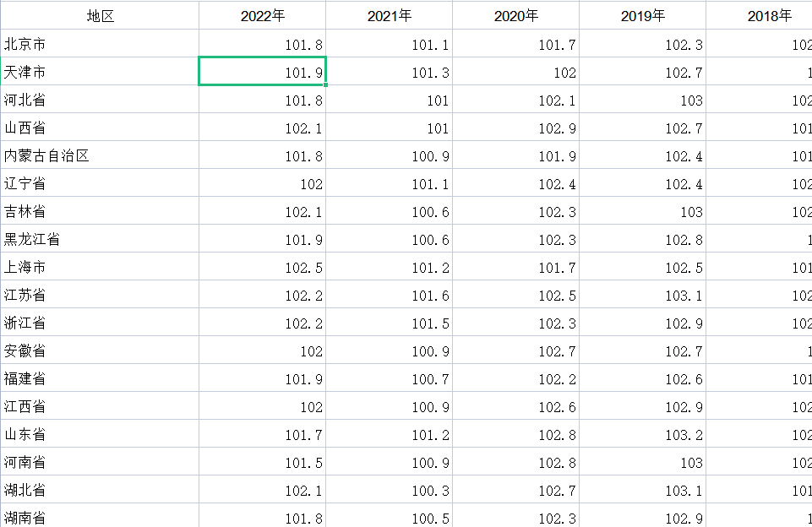This screenshot has width=812, height=527.
Task: Select the 黑龙江省 region cell
Action: 100,240
